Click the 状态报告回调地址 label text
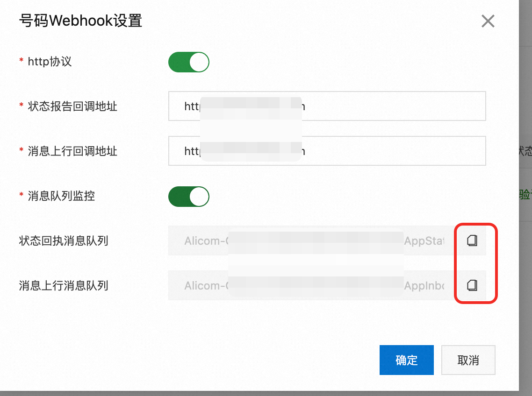The height and width of the screenshot is (396, 532). click(x=72, y=106)
